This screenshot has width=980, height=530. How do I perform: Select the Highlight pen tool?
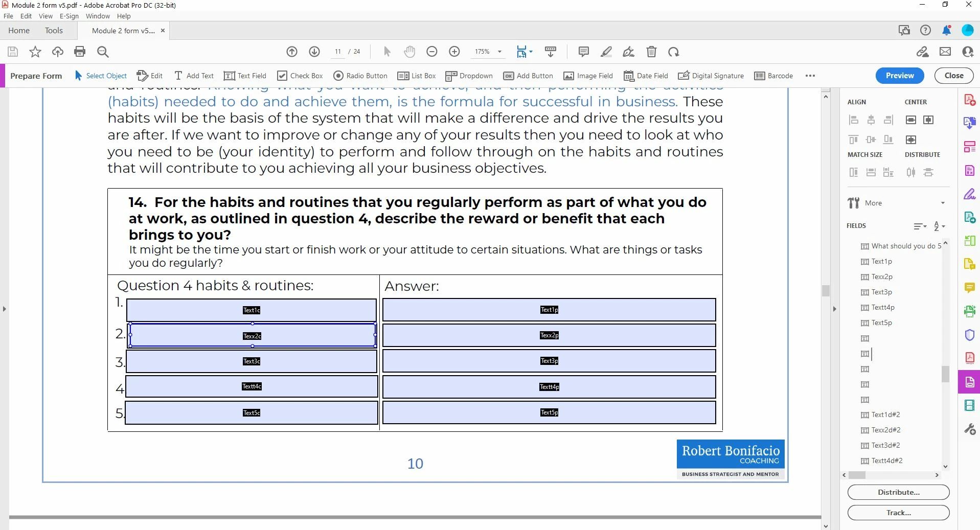(x=606, y=52)
